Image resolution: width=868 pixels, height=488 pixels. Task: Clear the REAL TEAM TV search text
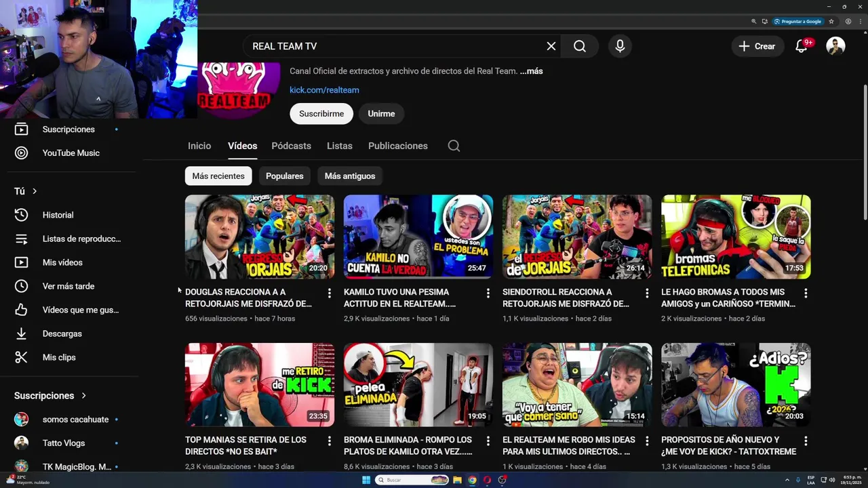coord(551,46)
